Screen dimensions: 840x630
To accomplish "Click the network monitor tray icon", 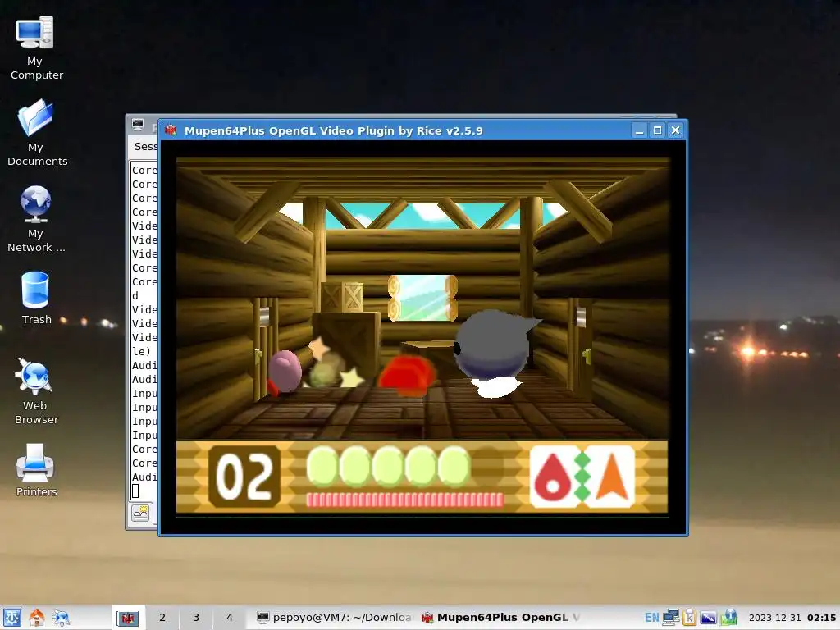I will [x=671, y=618].
